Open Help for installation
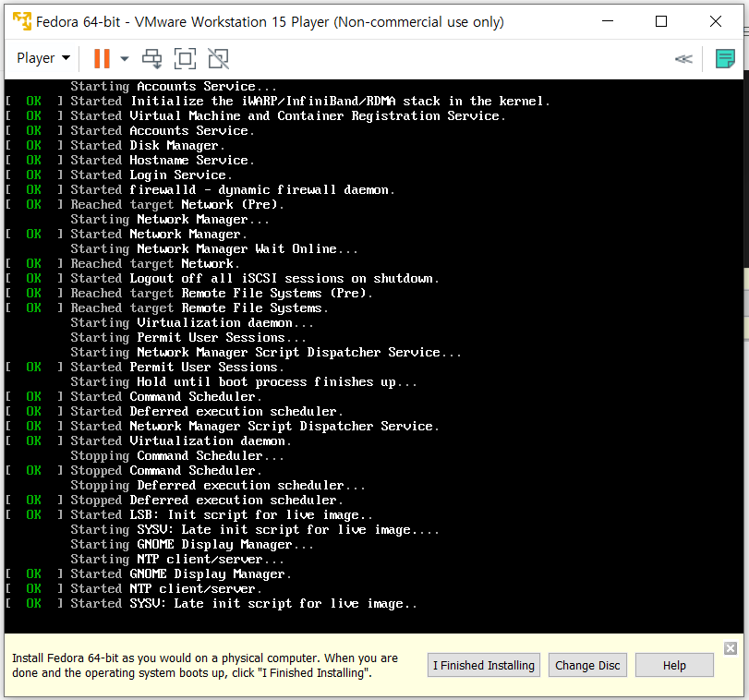 tap(674, 665)
